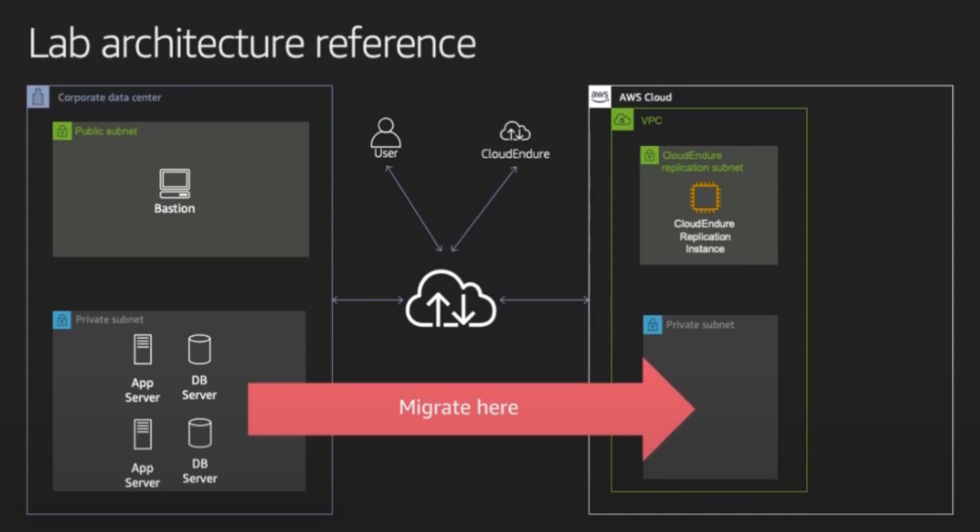Click the 'CloudEndure replication subnet' label
Image resolution: width=980 pixels, height=532 pixels.
point(702,161)
